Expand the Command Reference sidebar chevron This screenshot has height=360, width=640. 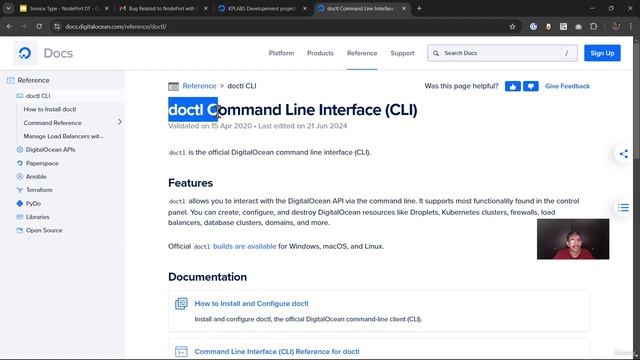tap(120, 122)
